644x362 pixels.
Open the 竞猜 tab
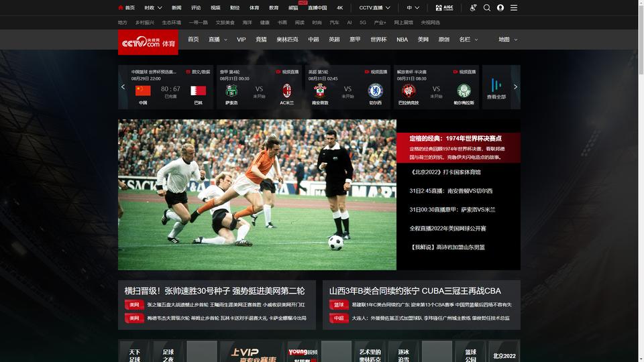[x=261, y=40]
